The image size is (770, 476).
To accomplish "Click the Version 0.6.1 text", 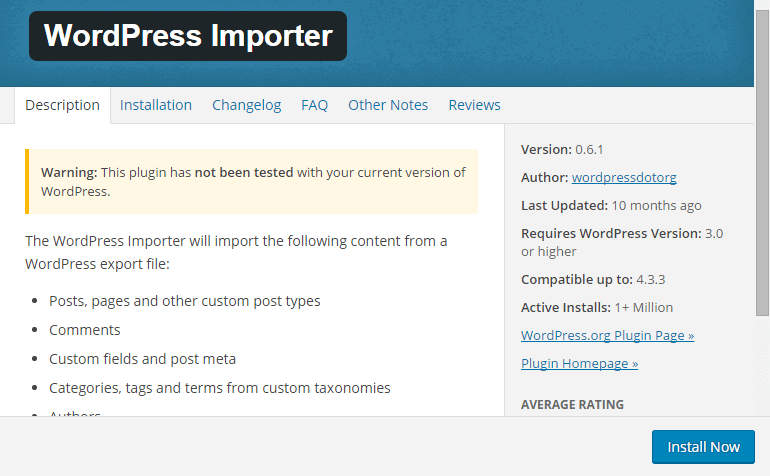I will point(562,149).
